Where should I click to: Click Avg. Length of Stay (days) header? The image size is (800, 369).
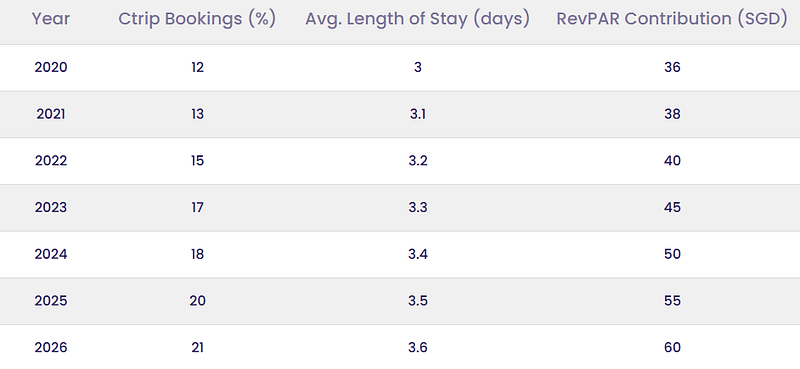417,19
